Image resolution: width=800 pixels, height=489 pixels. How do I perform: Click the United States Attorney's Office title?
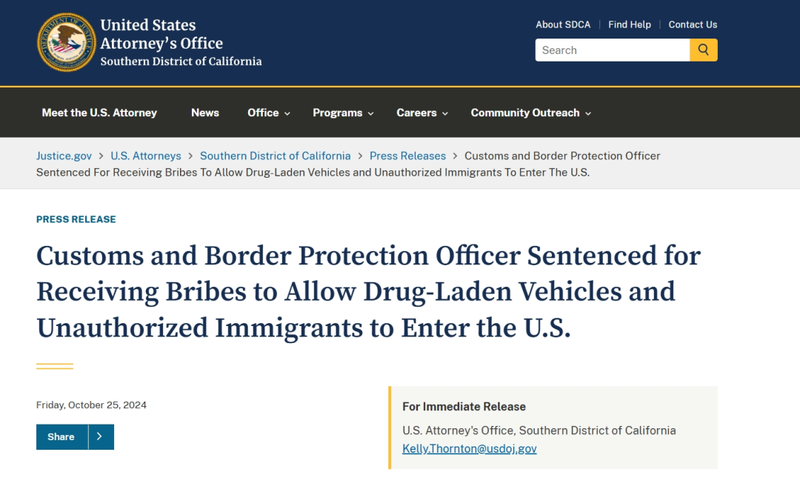[x=162, y=34]
